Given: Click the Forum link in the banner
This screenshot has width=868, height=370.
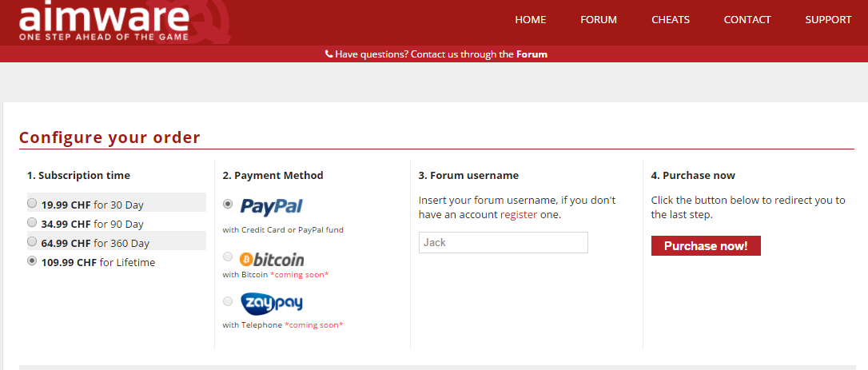Looking at the screenshot, I should (x=532, y=54).
